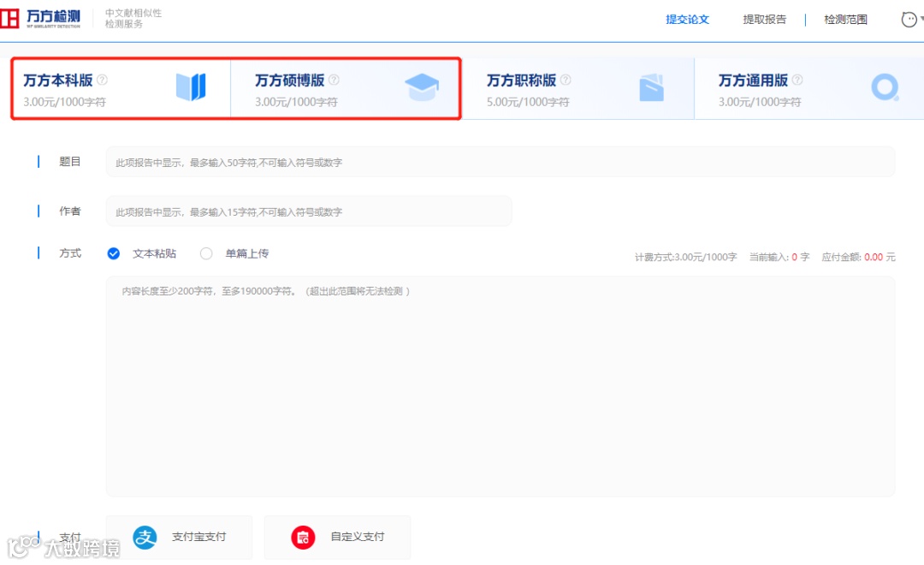Select the 文本粘贴 radio option
924x565 pixels.
(114, 253)
